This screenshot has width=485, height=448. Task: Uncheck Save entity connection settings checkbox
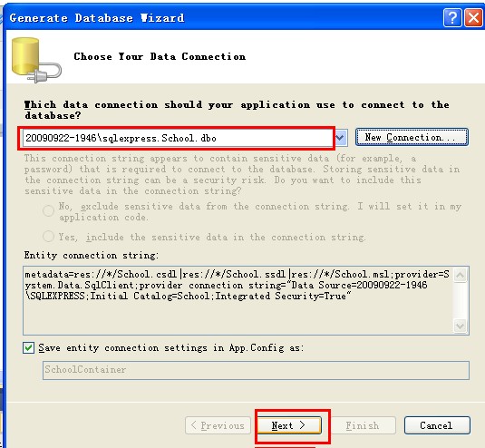(28, 347)
